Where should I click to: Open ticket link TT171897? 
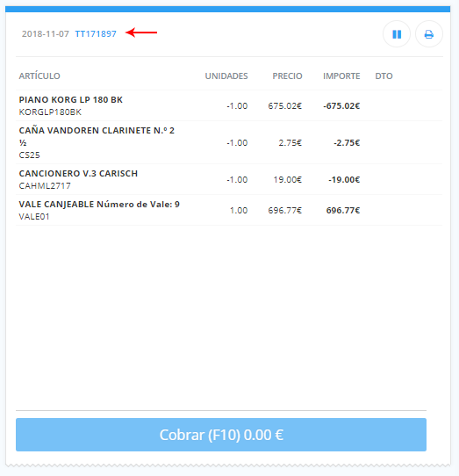(x=96, y=33)
